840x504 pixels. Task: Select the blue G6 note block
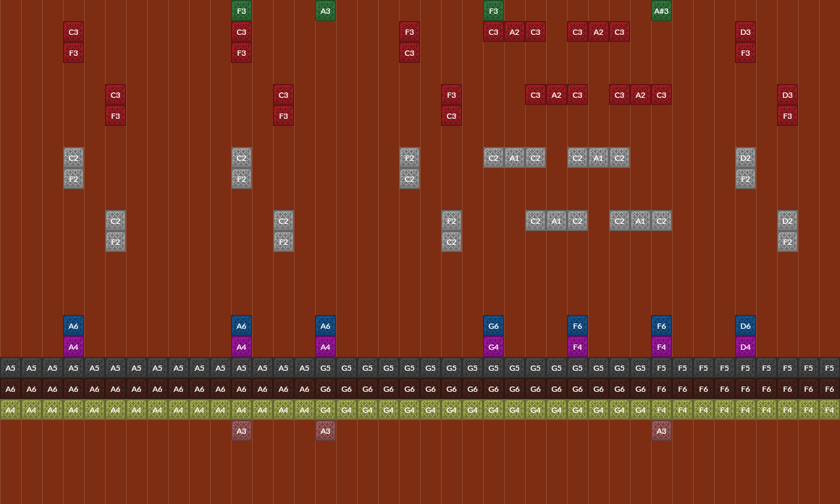pos(493,325)
